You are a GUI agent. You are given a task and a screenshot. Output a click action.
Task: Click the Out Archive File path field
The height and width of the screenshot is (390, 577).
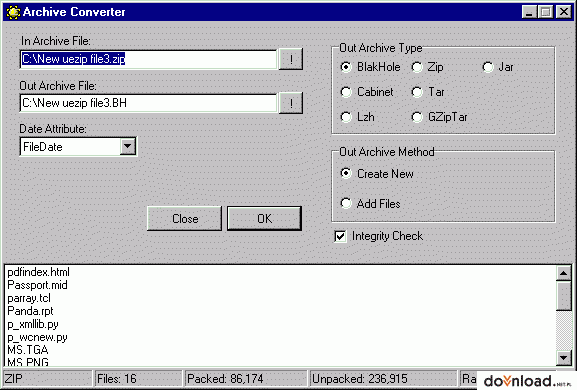[148, 103]
